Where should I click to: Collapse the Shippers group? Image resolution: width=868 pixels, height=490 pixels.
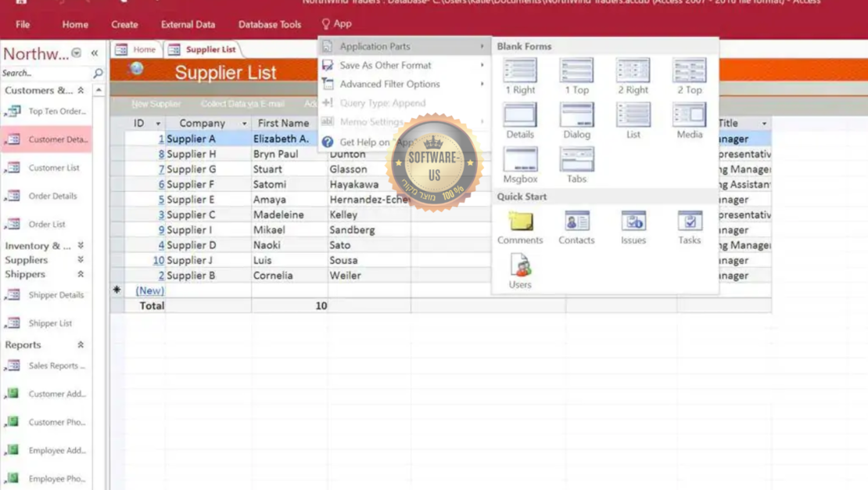point(81,274)
